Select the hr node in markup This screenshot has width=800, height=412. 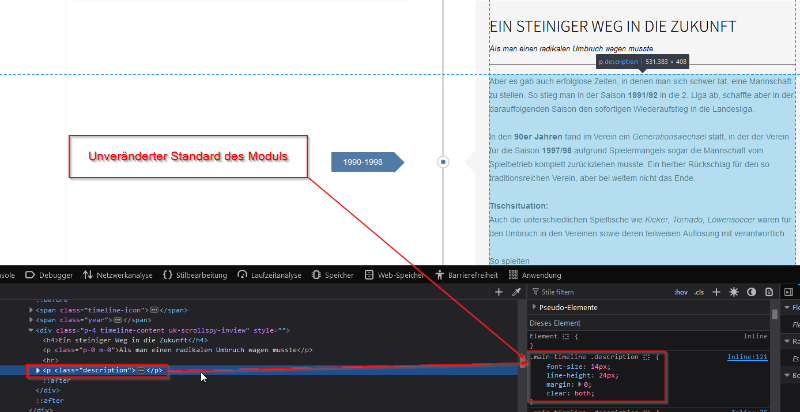pos(51,360)
